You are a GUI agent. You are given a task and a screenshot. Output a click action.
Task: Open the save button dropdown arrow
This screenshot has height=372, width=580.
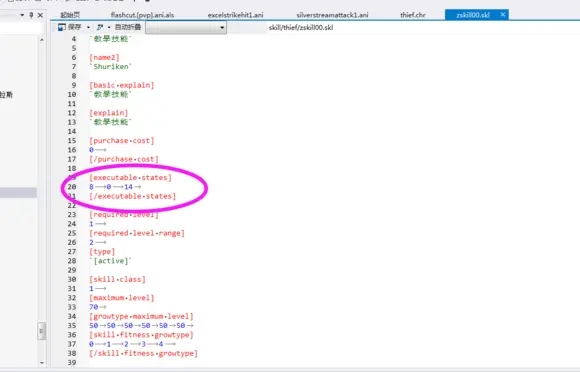click(x=88, y=27)
